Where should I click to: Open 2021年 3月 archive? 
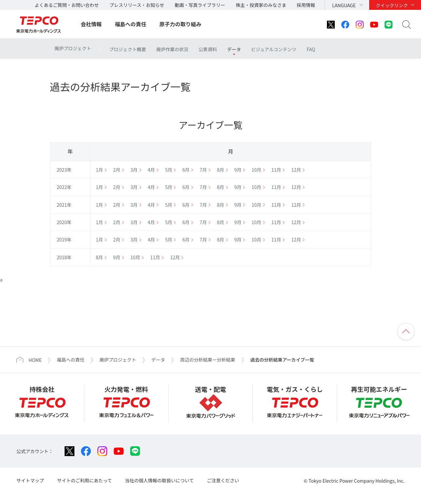coord(136,205)
